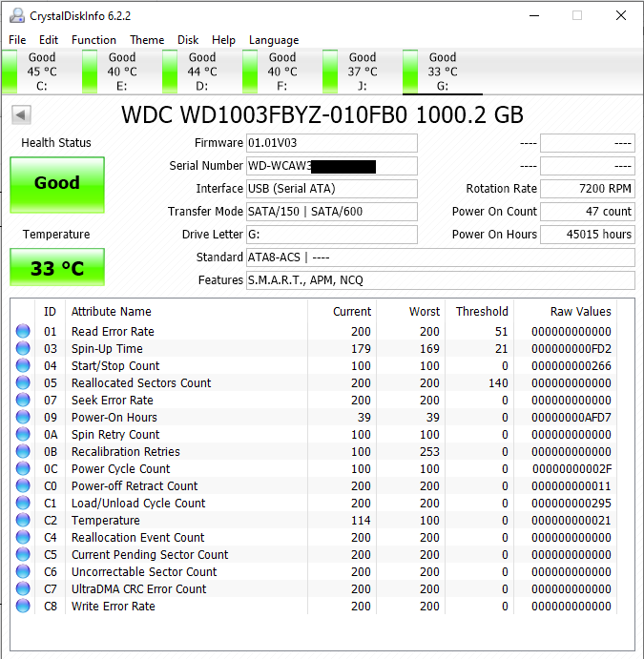The image size is (644, 659).
Task: Open the Function menu
Action: 93,40
